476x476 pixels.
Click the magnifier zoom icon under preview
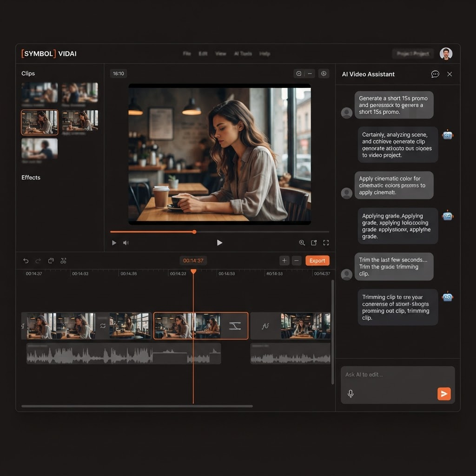(302, 243)
